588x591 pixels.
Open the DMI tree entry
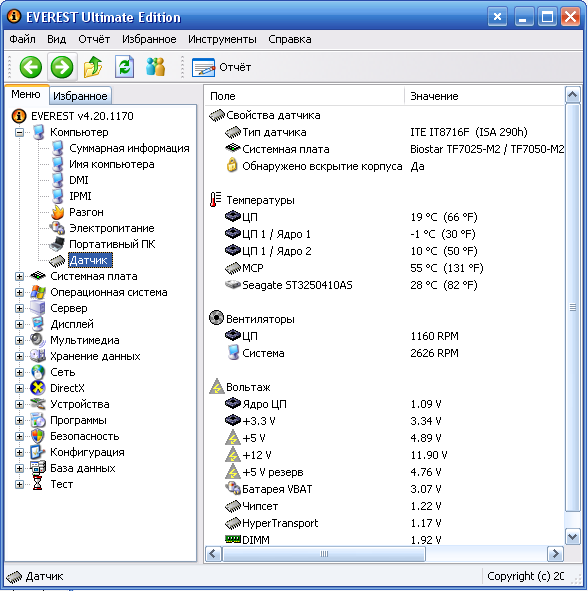click(x=78, y=180)
